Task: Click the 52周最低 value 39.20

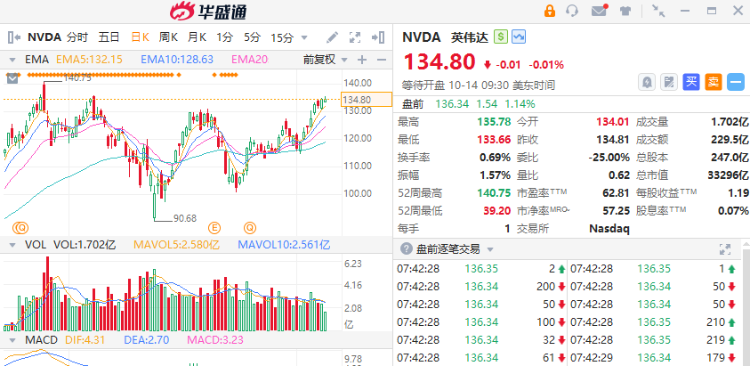Action: point(496,211)
